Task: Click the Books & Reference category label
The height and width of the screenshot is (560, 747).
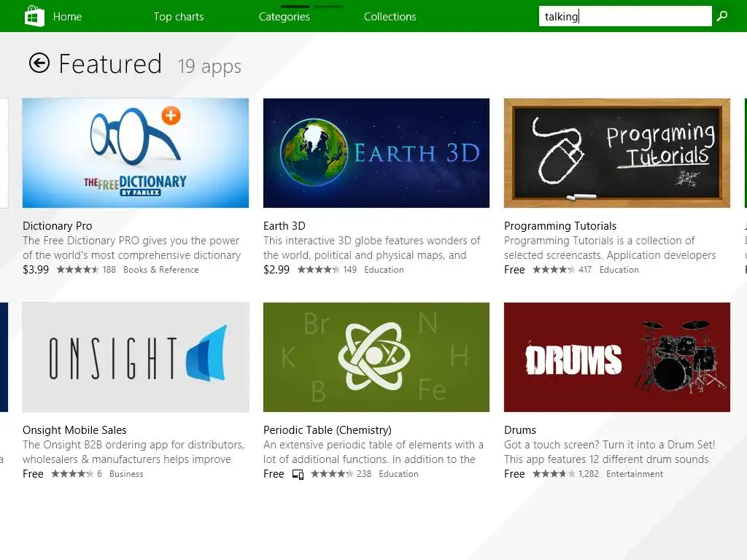Action: [161, 270]
